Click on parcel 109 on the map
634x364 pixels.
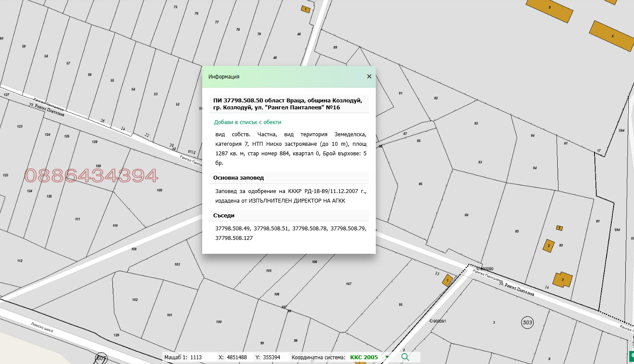(x=159, y=190)
